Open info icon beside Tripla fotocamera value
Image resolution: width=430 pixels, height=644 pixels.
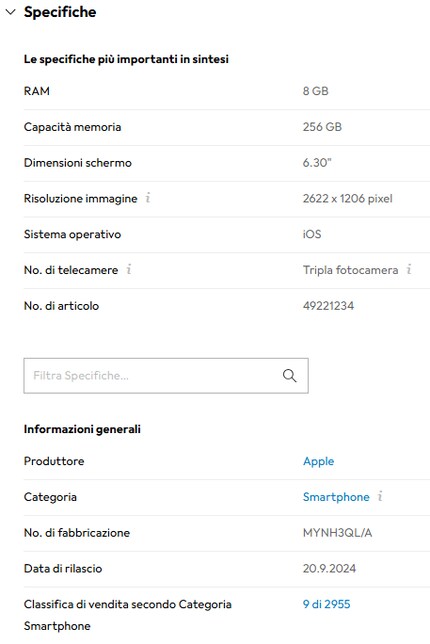(409, 269)
